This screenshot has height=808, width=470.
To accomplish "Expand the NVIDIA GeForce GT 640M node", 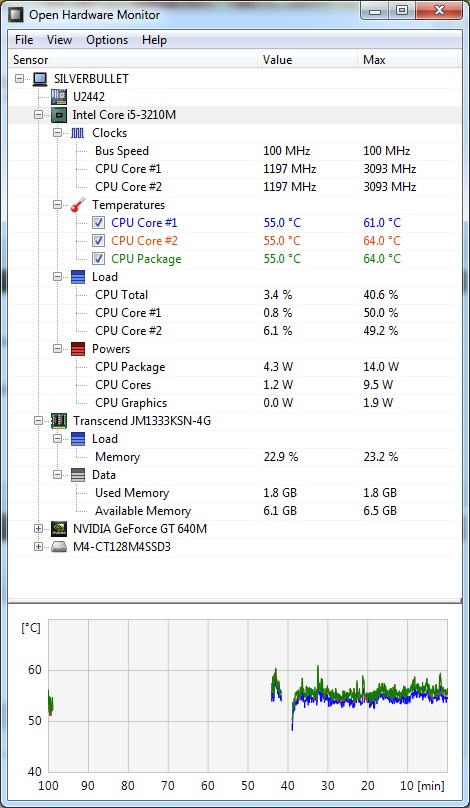I will click(x=38, y=529).
